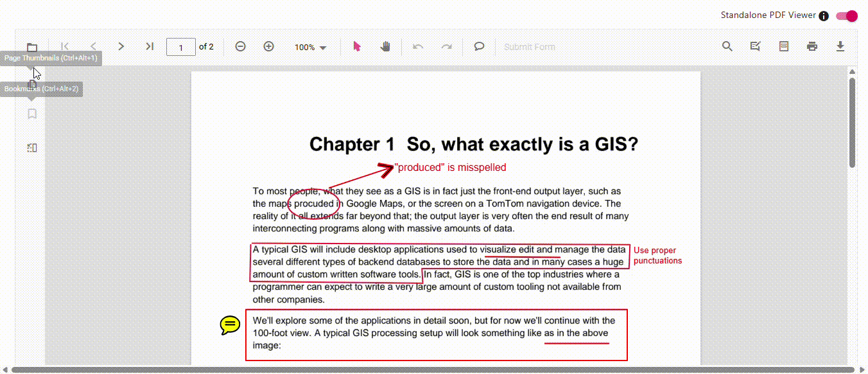Jump to the last page with skip-forward arrow
The width and height of the screenshot is (868, 374).
coord(150,46)
